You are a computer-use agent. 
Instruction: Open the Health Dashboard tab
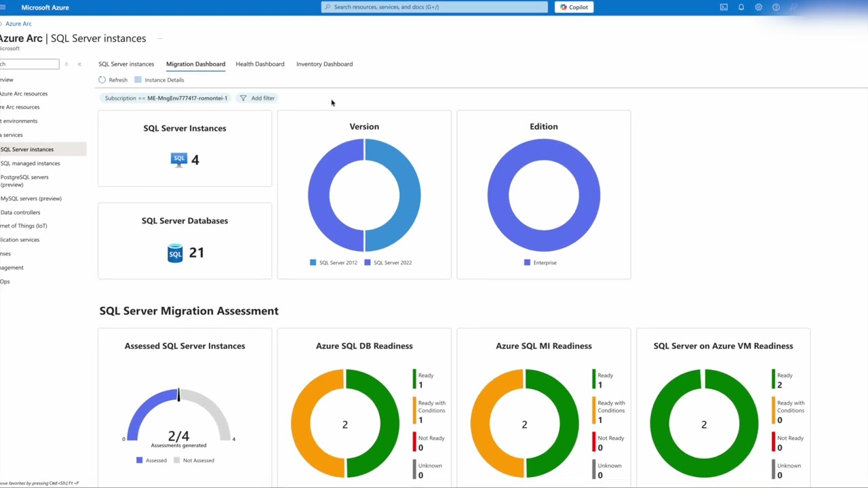point(260,64)
